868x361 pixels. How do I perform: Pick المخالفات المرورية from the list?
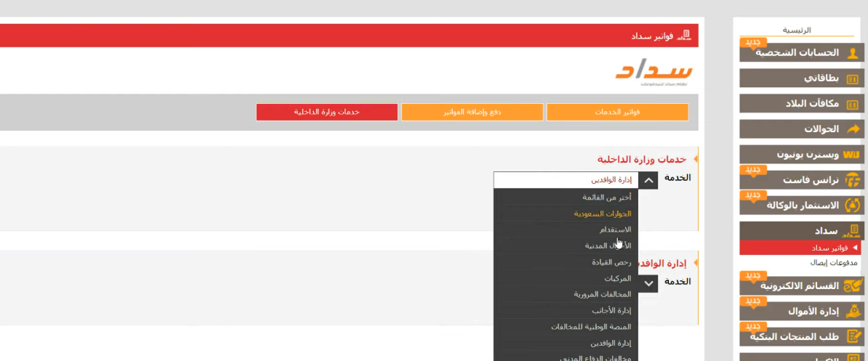pyautogui.click(x=566, y=295)
